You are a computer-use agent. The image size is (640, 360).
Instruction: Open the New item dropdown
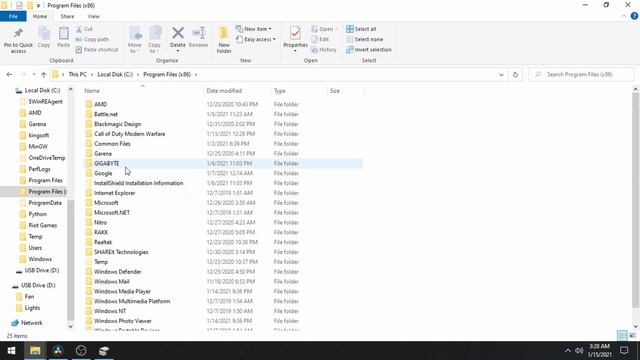(254, 29)
